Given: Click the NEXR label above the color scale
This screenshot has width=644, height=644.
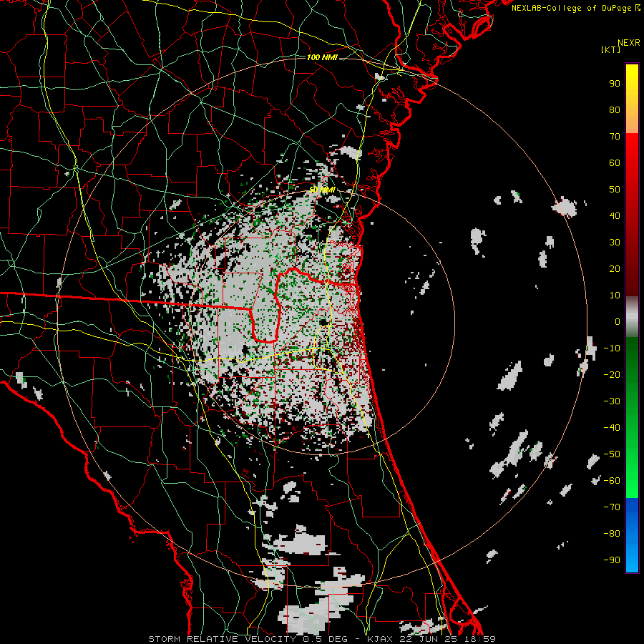Looking at the screenshot, I should (x=629, y=43).
